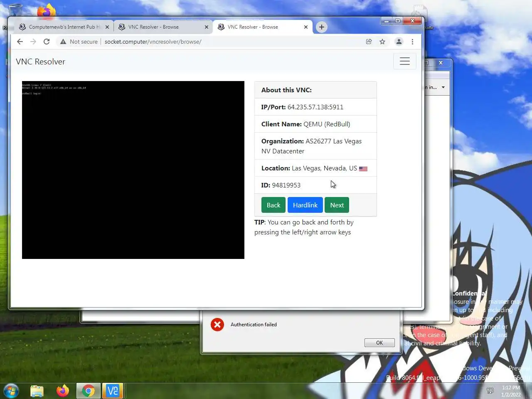Open a new browser tab
Image resolution: width=532 pixels, height=399 pixels.
[321, 27]
